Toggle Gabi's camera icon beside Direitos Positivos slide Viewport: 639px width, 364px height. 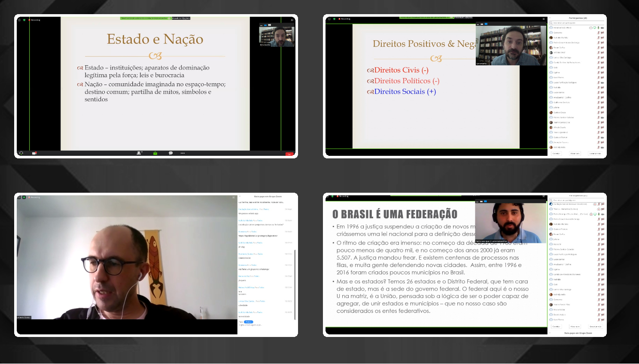pyautogui.click(x=602, y=67)
